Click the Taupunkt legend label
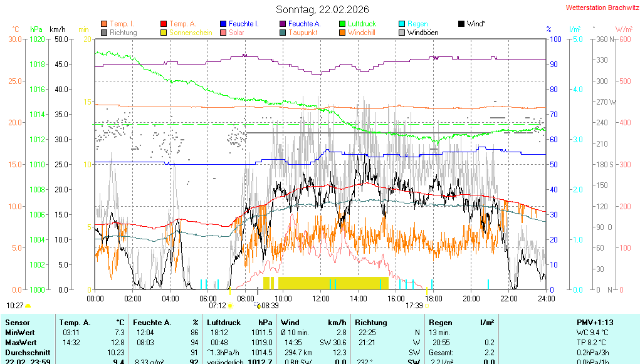The height and width of the screenshot is (364, 640). point(303,33)
